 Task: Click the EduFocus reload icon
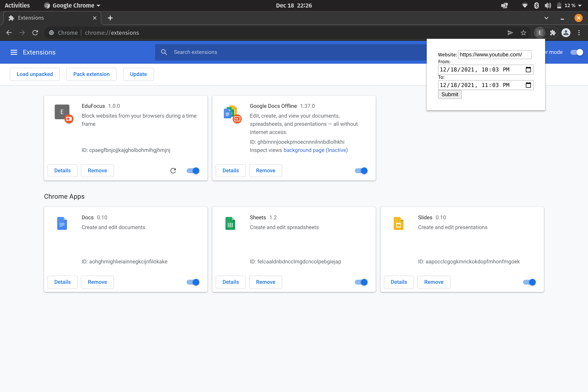tap(173, 170)
